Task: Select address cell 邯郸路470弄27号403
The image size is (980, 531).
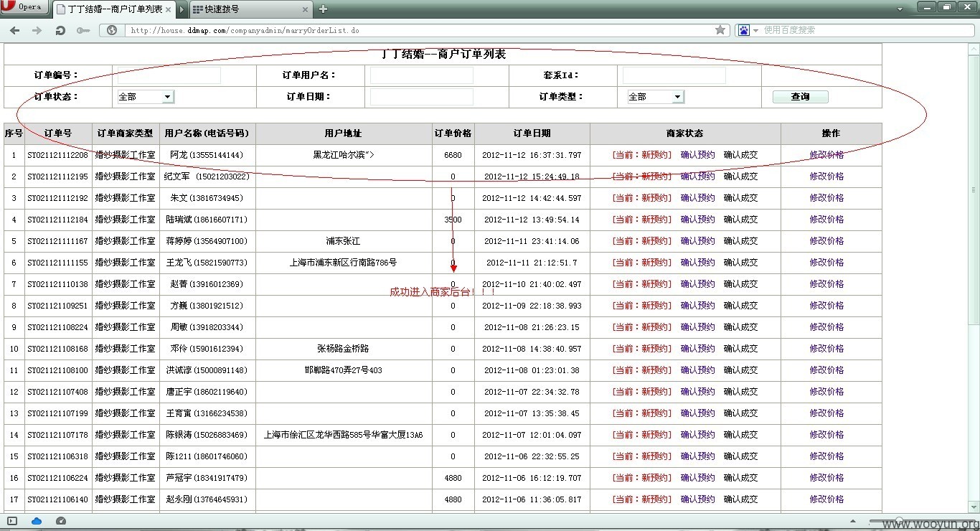Action: click(x=344, y=370)
